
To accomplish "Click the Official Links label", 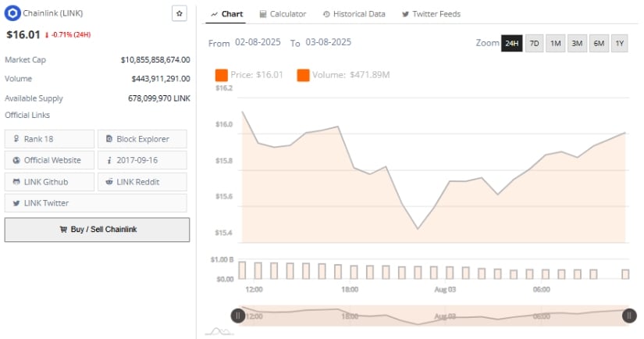I will tap(27, 115).
